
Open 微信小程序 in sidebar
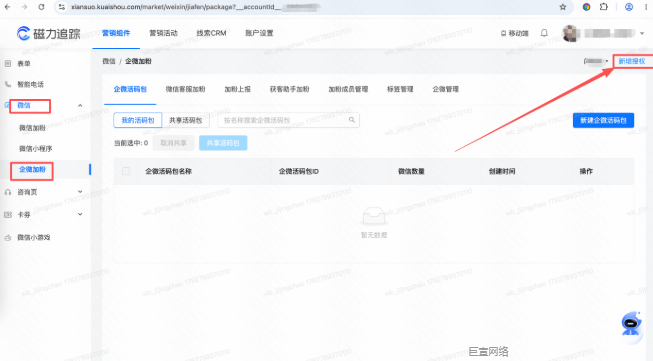[x=35, y=149]
